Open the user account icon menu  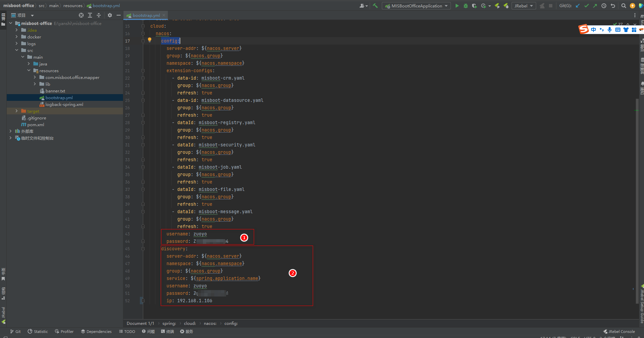363,6
